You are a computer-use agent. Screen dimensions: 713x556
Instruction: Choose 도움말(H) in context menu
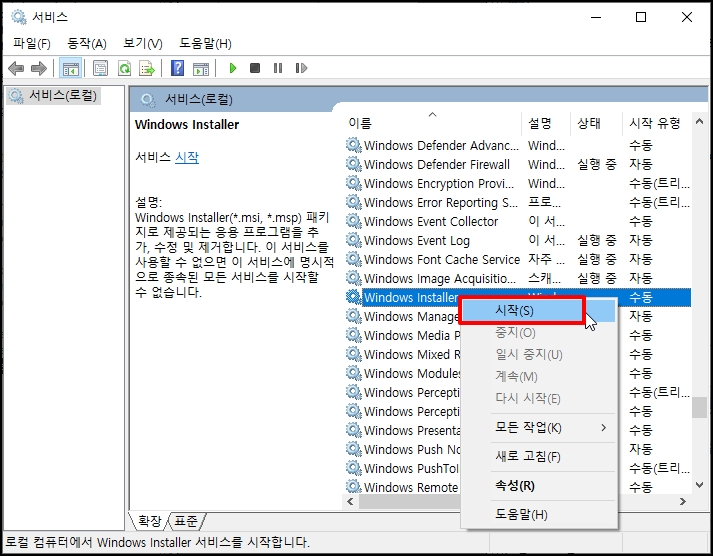539,515
